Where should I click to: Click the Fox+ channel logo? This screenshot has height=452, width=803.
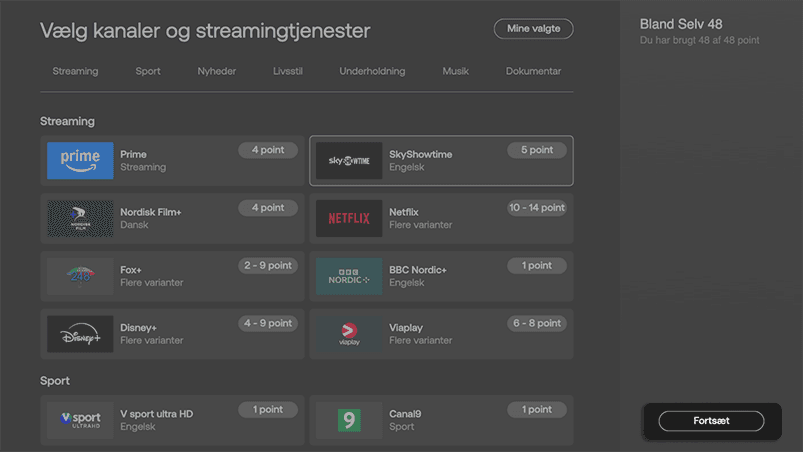80,277
